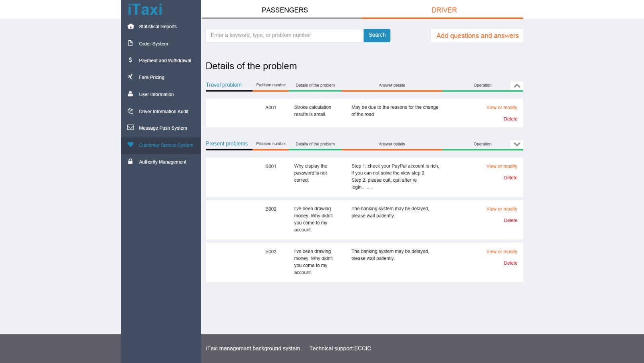Click the dollar icon for Payment and Withdrawal

click(130, 60)
